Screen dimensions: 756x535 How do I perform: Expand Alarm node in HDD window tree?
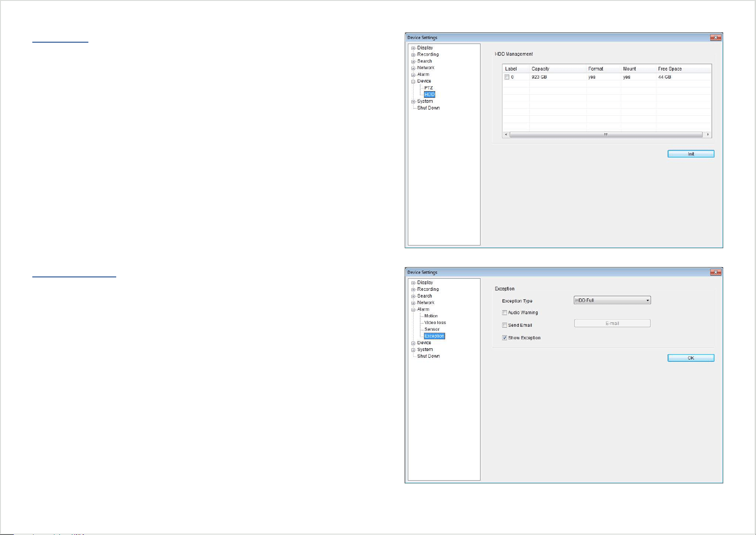(x=413, y=75)
